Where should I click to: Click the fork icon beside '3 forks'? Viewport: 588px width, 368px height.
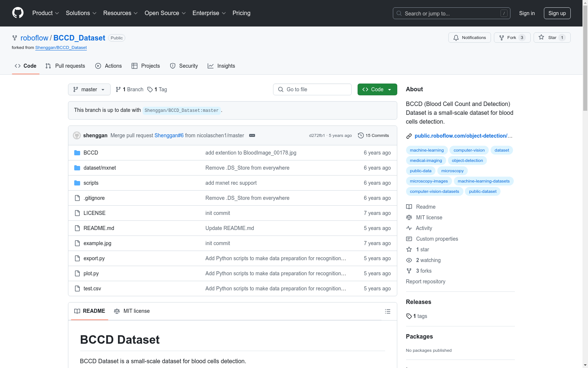pyautogui.click(x=409, y=271)
